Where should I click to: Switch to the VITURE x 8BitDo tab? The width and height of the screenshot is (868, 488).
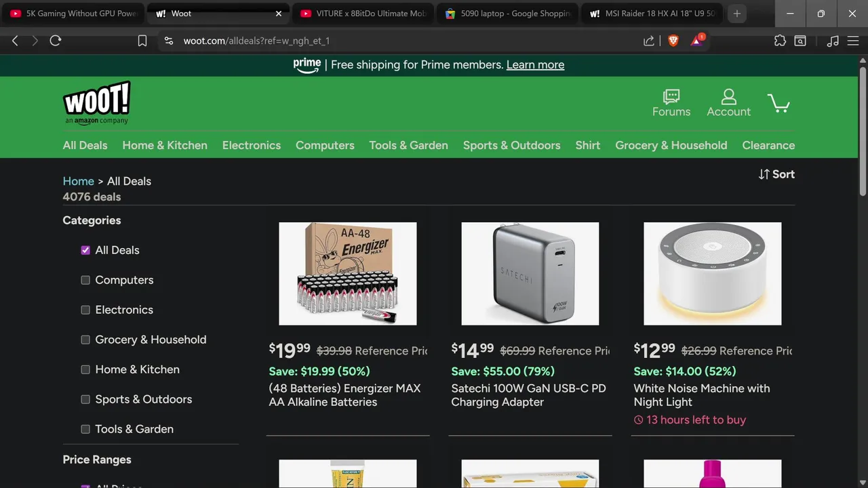pyautogui.click(x=363, y=14)
